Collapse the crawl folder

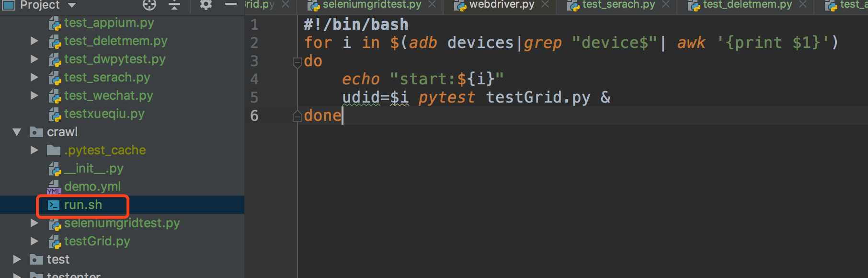pyautogui.click(x=17, y=132)
